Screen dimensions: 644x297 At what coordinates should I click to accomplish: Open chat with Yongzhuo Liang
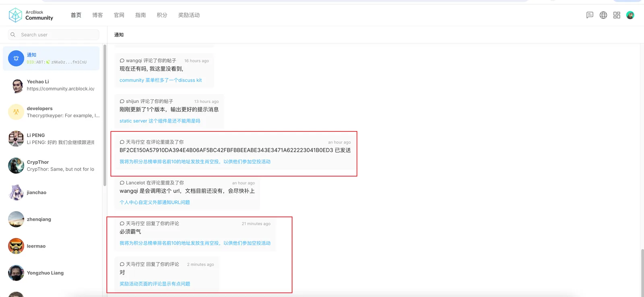point(51,273)
